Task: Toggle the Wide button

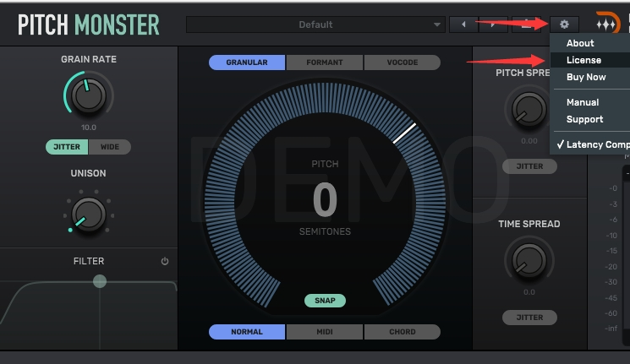Action: (110, 147)
